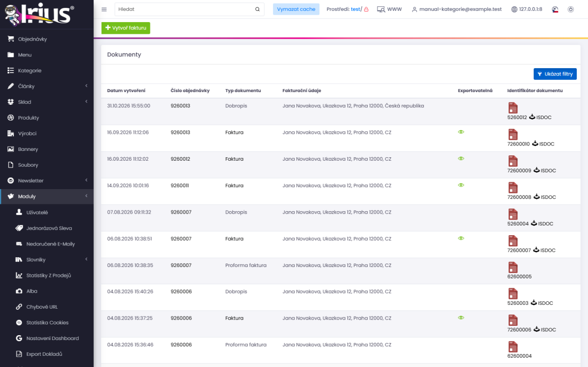The image size is (588, 367).
Task: Download the ISDOC file for document 72600008
Action: pos(545,197)
